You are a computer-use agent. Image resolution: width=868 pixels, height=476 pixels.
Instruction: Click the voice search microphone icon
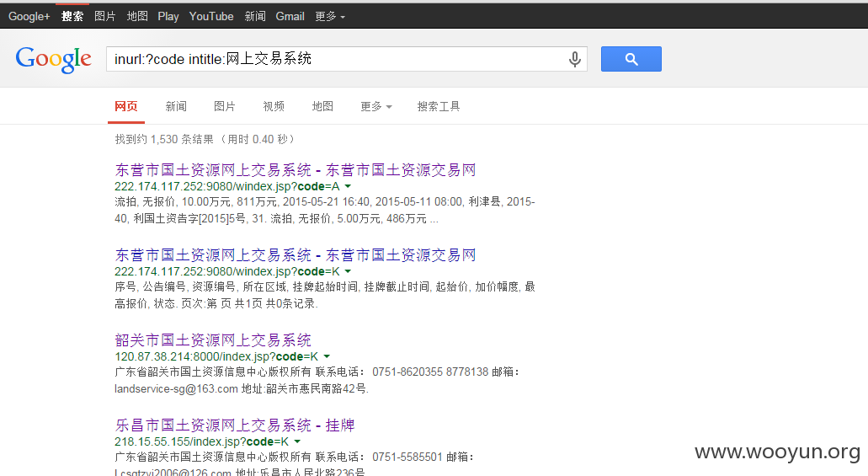click(575, 59)
